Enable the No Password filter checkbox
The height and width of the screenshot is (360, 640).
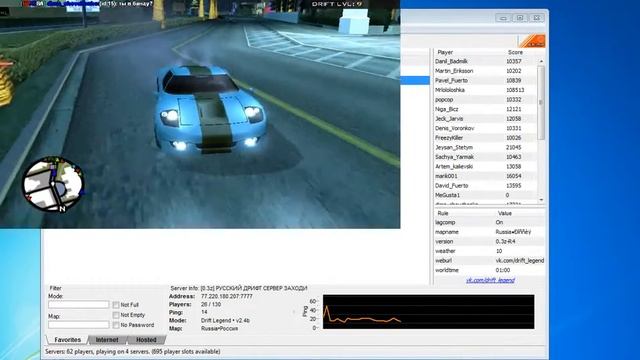point(116,325)
